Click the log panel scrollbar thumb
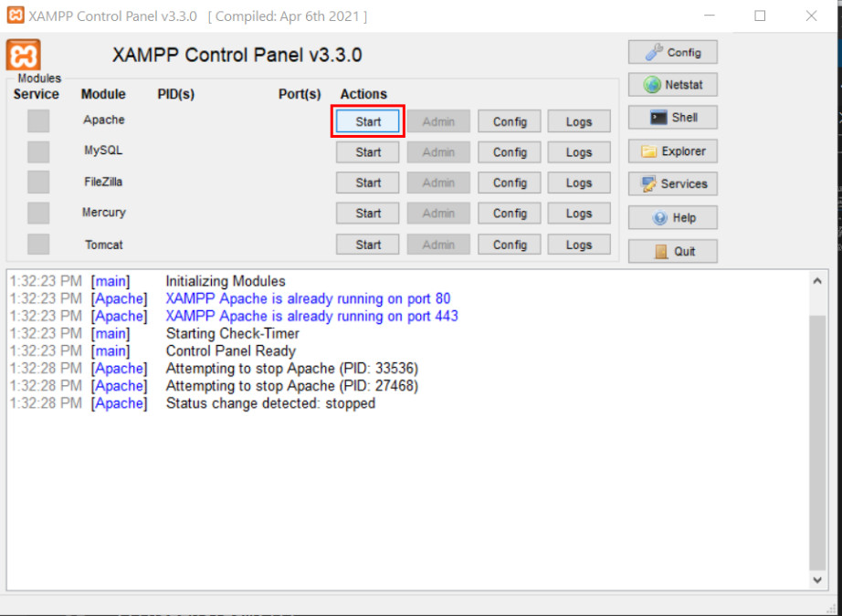 tap(817, 444)
